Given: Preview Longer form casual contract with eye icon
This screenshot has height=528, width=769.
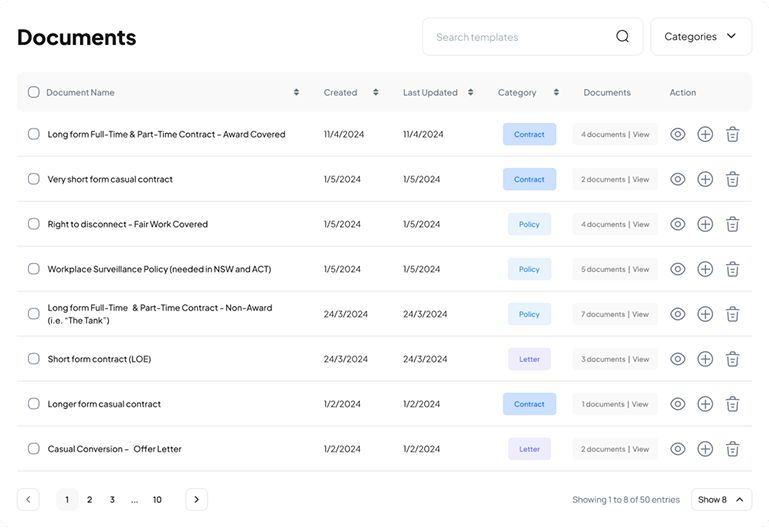Looking at the screenshot, I should tap(678, 404).
